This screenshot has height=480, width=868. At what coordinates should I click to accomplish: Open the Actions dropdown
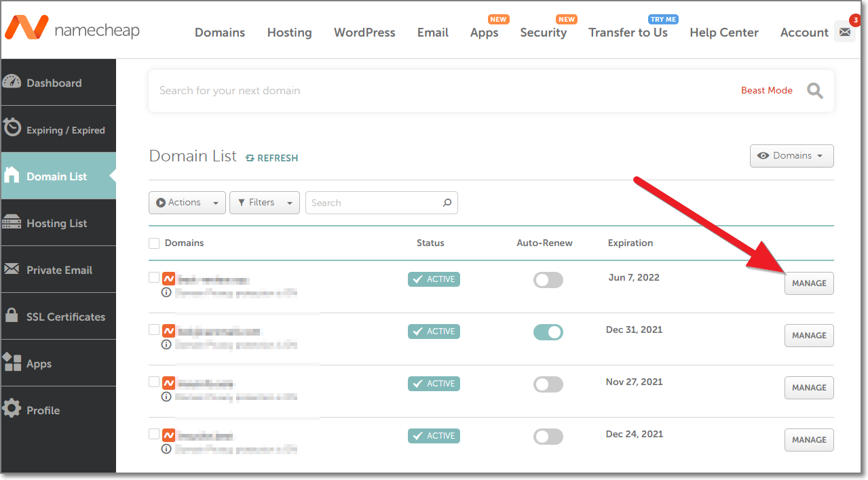[x=187, y=203]
